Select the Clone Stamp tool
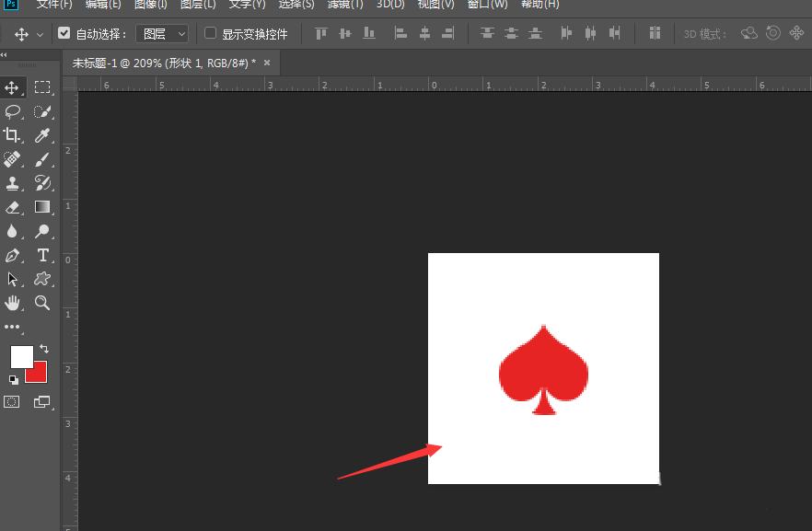812x531 pixels. tap(13, 183)
